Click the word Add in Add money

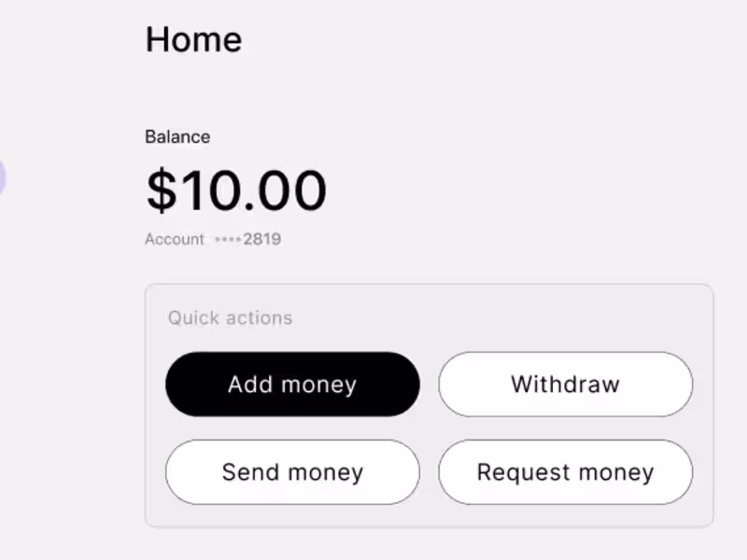[x=249, y=384]
